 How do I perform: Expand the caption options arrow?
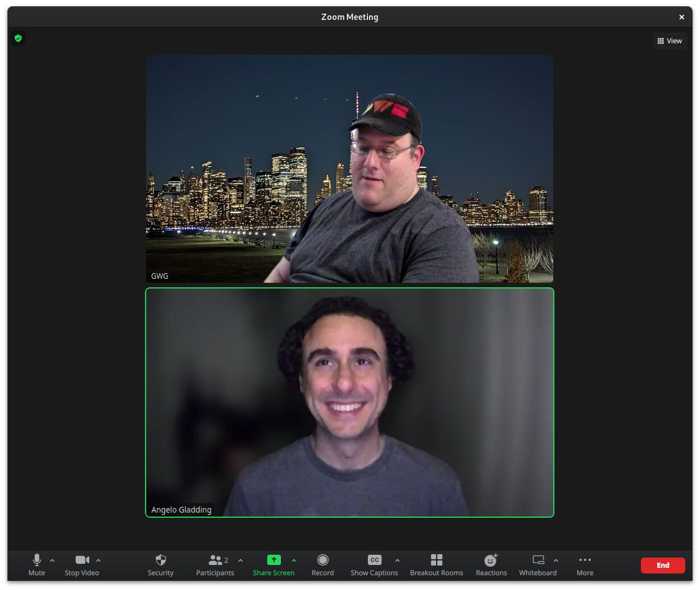point(397,560)
